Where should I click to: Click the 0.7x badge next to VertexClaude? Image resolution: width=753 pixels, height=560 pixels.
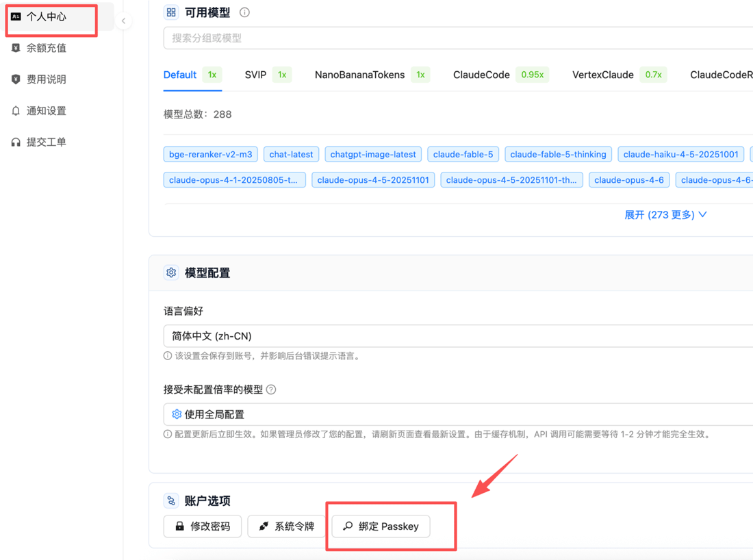pyautogui.click(x=653, y=75)
